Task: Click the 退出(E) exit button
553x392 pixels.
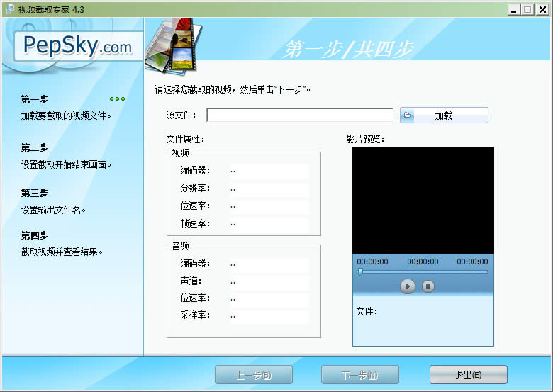Action: [x=469, y=375]
